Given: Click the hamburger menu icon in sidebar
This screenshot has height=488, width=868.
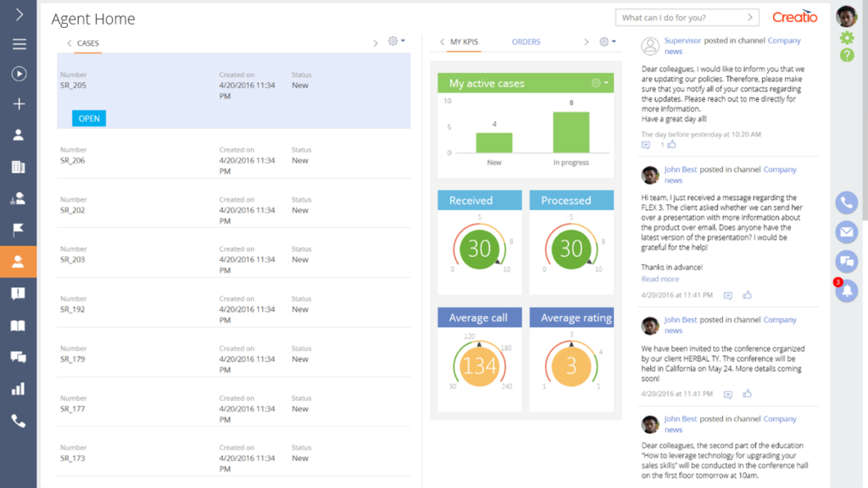Looking at the screenshot, I should [x=19, y=44].
